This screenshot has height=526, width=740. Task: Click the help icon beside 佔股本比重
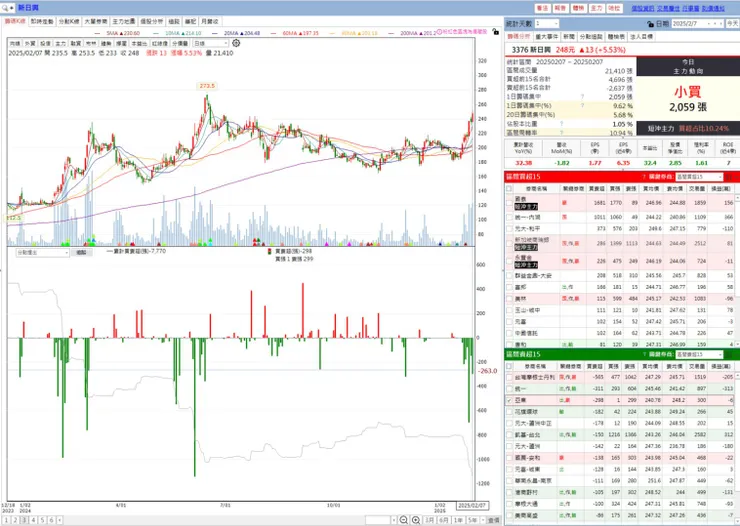[x=562, y=124]
